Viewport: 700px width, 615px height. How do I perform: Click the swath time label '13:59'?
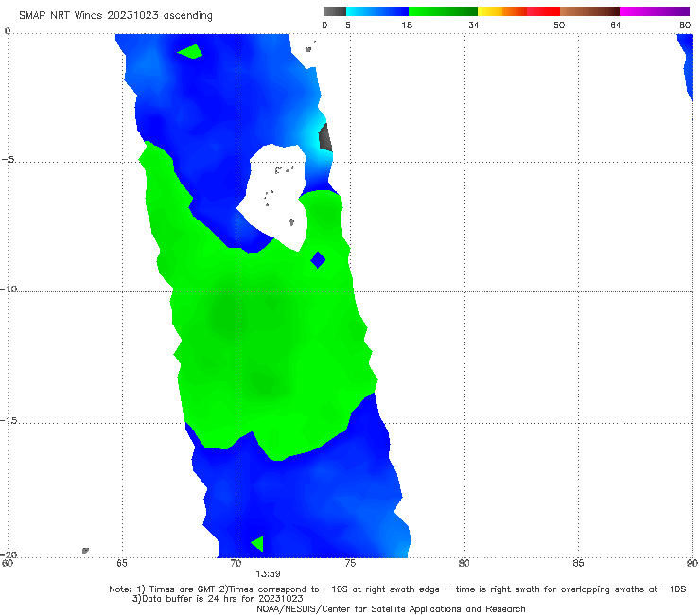tap(268, 574)
